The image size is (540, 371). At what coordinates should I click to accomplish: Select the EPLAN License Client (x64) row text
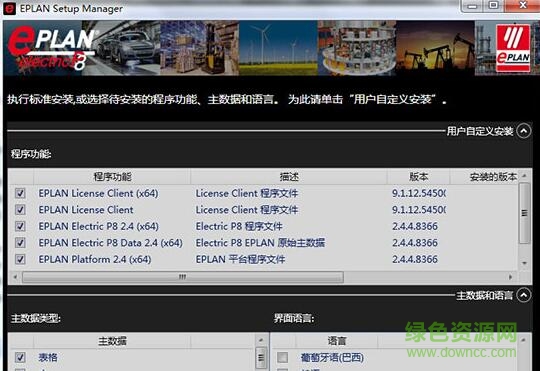tap(98, 193)
